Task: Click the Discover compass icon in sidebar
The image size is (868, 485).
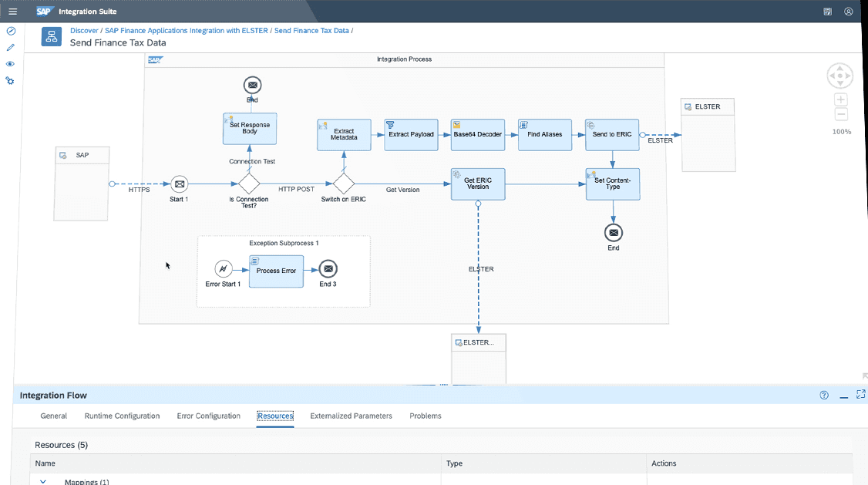Action: (11, 32)
